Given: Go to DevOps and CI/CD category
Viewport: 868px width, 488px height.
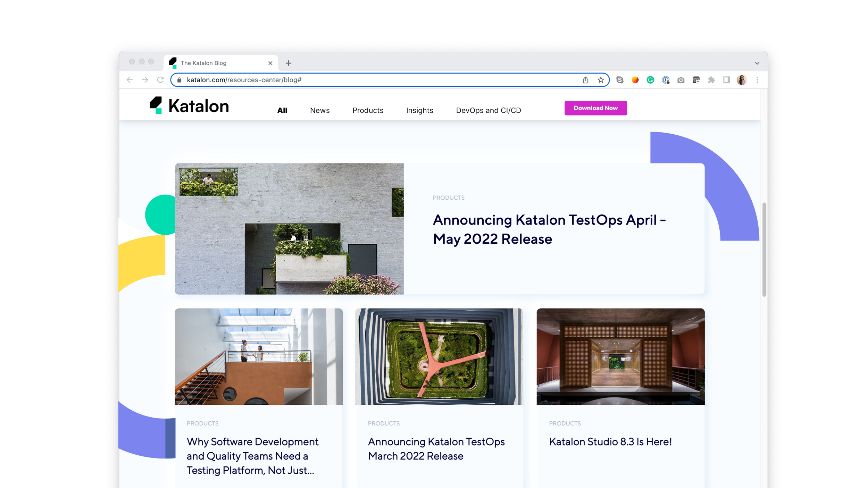Looking at the screenshot, I should tap(489, 110).
